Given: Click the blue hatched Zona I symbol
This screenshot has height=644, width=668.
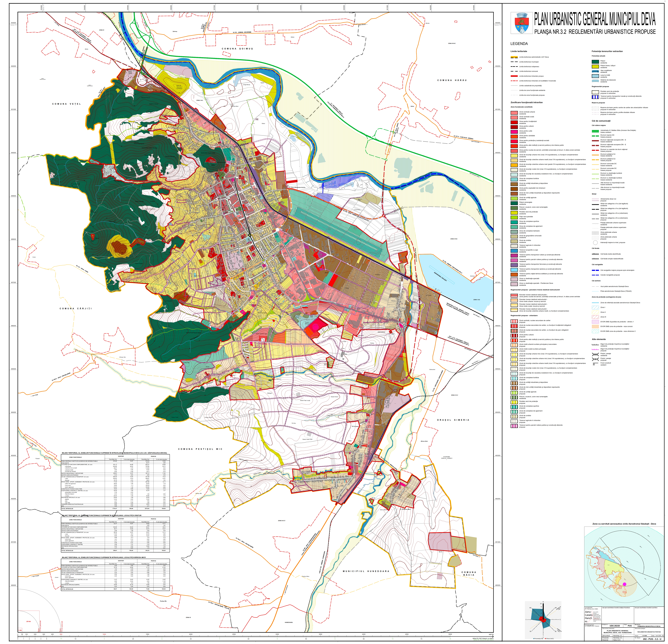Looking at the screenshot, I should pos(595,308).
